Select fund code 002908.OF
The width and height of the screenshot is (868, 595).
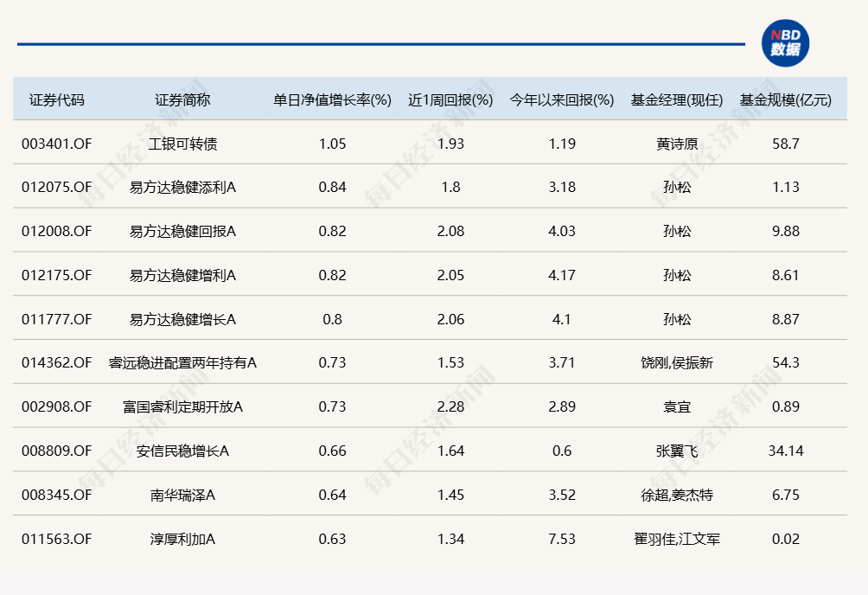click(56, 406)
